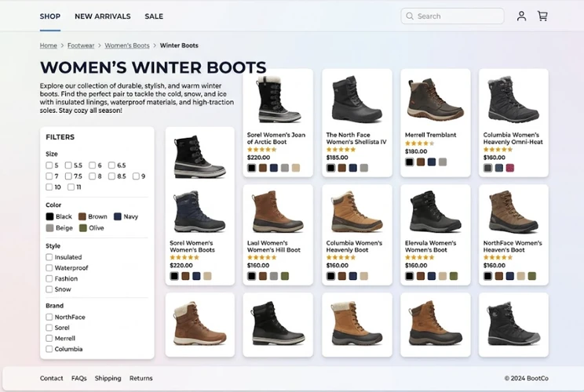Screen dimensions: 584x392
Task: Check size 6 filter
Action: (93, 165)
